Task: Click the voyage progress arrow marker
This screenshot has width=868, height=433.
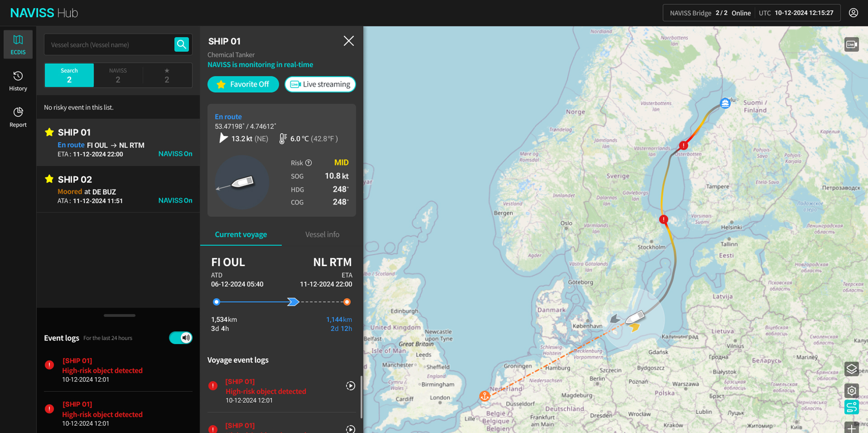Action: click(x=293, y=302)
